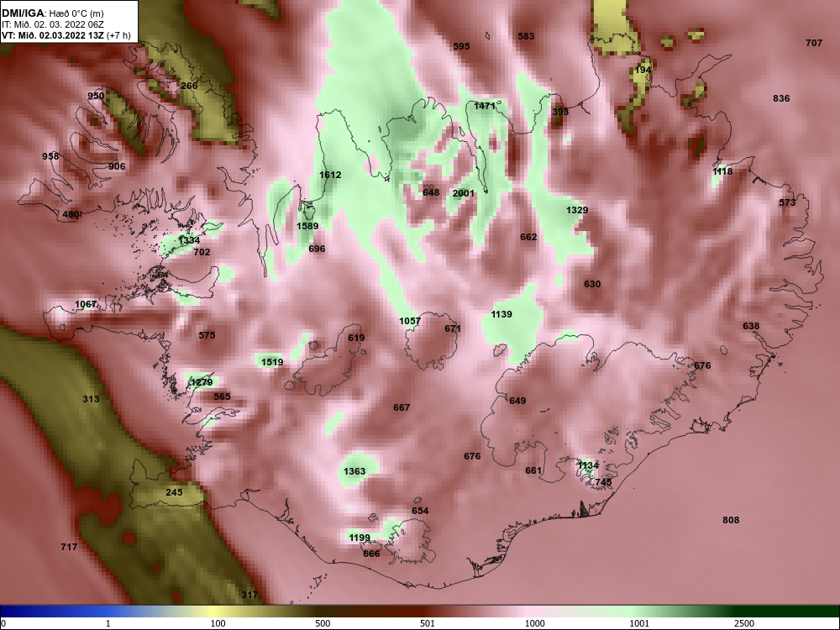Click the 702 value
The height and width of the screenshot is (630, 840).
(202, 252)
